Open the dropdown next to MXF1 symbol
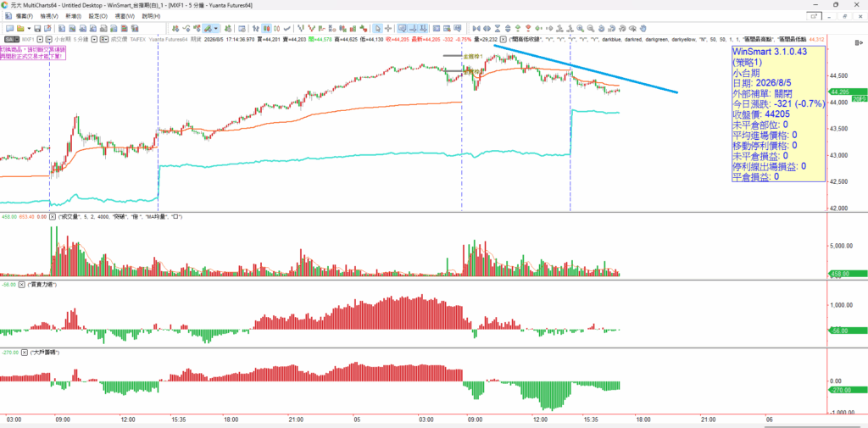The height and width of the screenshot is (428, 868). [41, 39]
